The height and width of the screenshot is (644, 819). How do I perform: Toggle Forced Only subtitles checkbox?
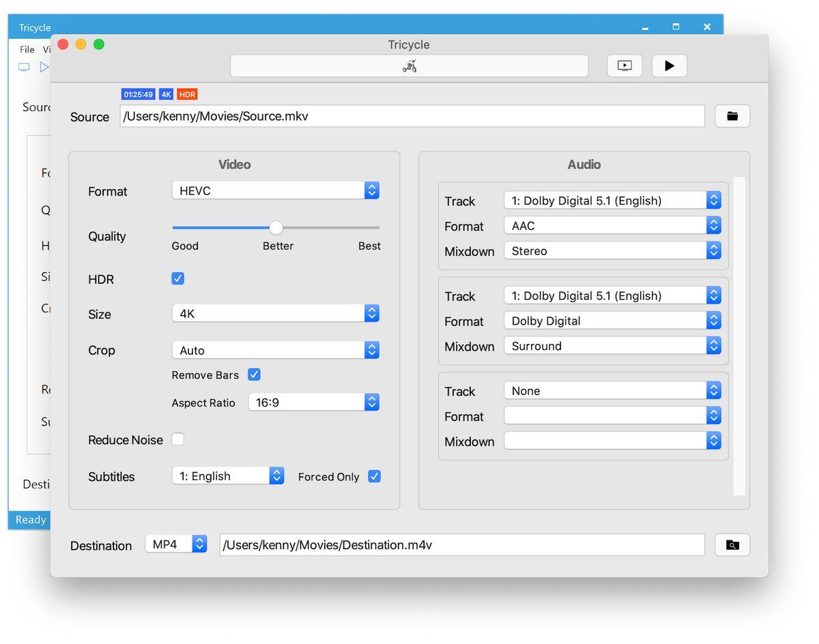[x=374, y=476]
